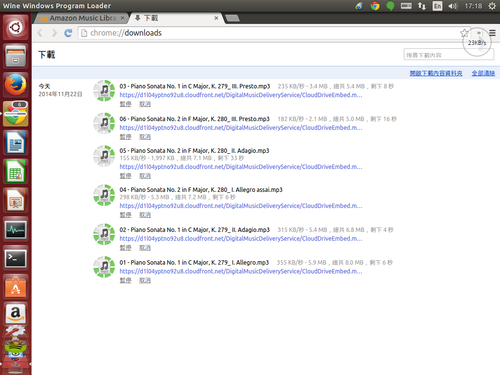Screen dimensions: 500x375
Task: Click filename 04 - Piano Sonata Allegro assai.mp3
Action: click(201, 190)
